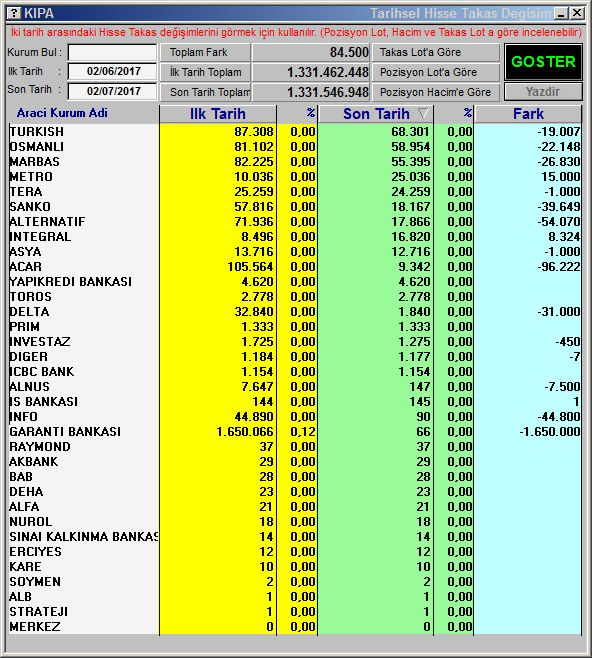The height and width of the screenshot is (658, 592).
Task: Click the Fark value -1.650.000
Action: pos(550,432)
